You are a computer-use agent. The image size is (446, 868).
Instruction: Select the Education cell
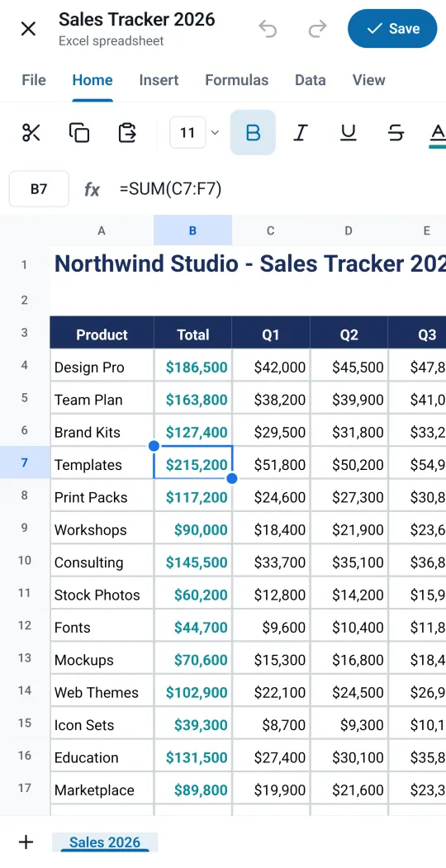click(102, 757)
